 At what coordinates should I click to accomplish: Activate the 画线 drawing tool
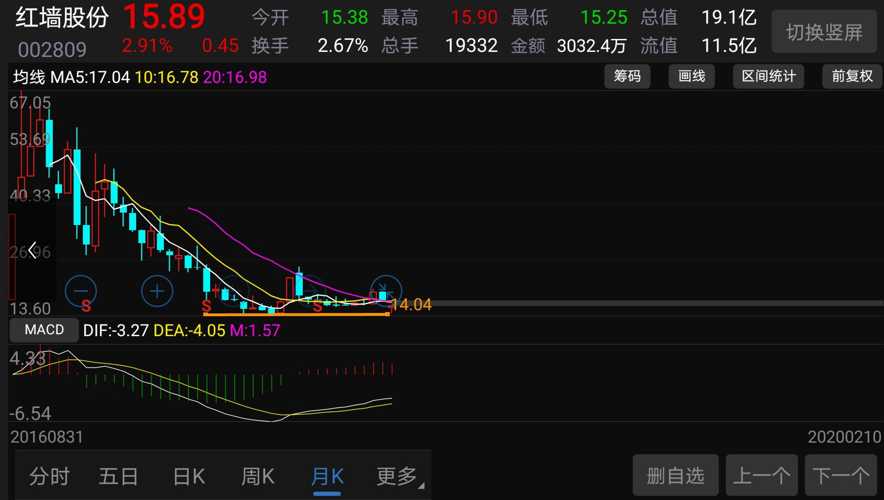[691, 76]
